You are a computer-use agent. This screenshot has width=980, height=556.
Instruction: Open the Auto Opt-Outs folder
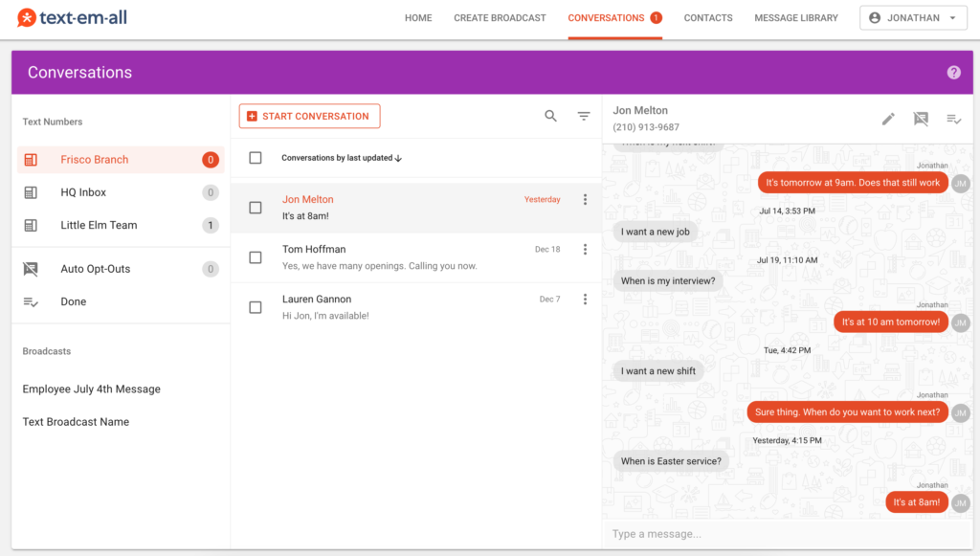[95, 269]
